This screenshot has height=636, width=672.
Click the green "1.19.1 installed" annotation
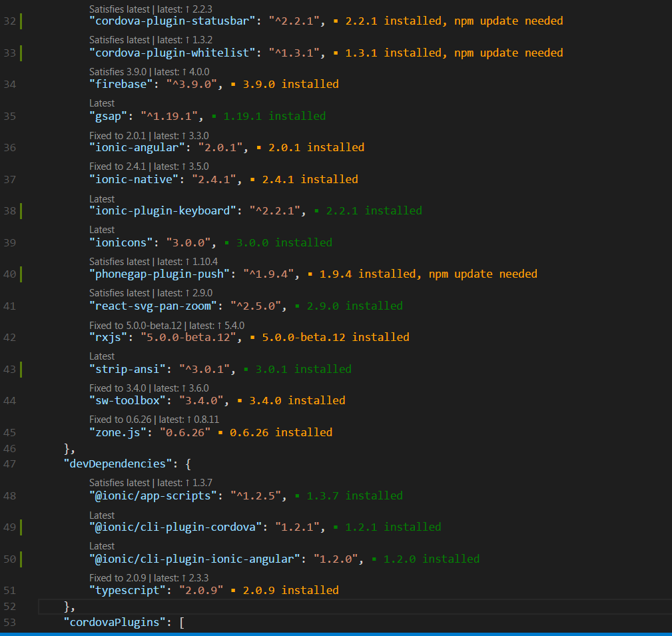[x=274, y=116]
